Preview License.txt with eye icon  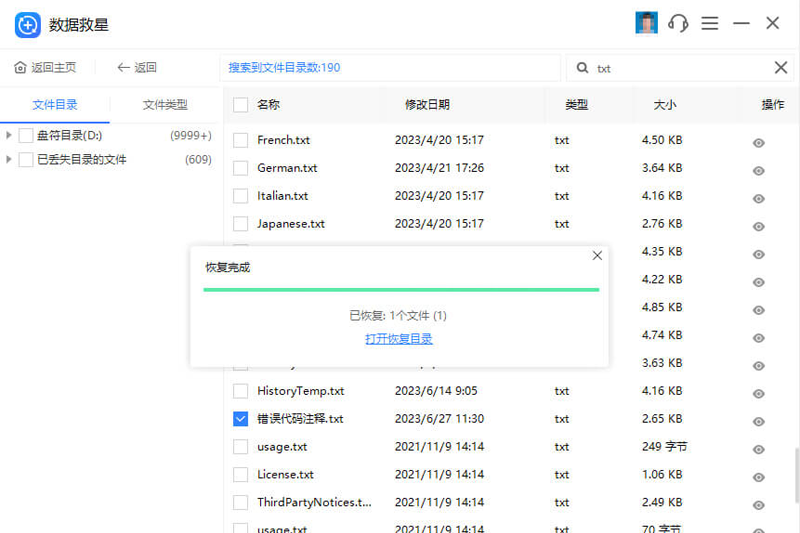coord(759,477)
